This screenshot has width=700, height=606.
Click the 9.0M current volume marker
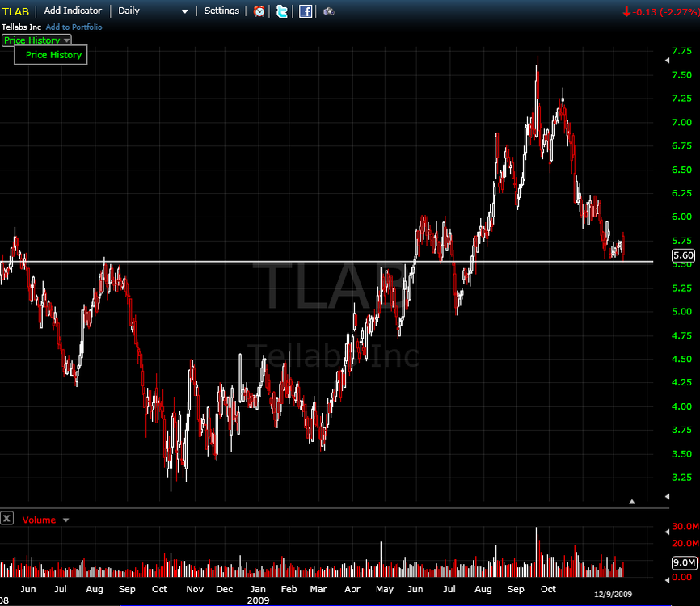pos(684,562)
